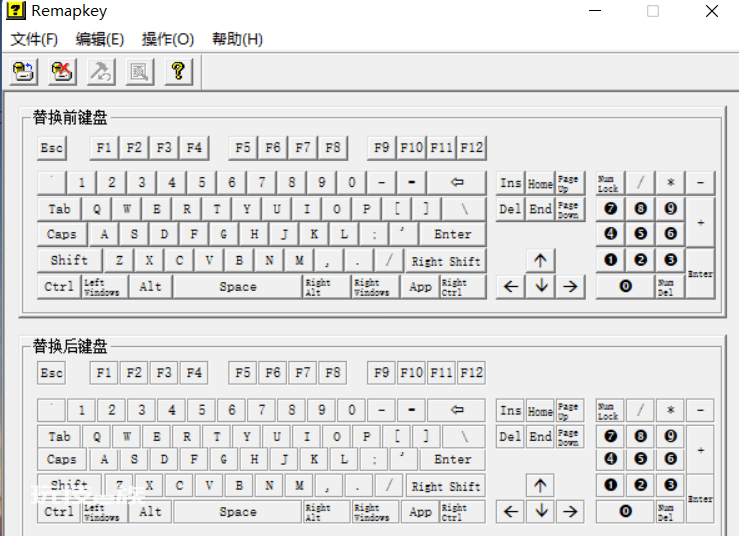Click the Num Del key in 替换后键盘
Image resolution: width=739 pixels, height=536 pixels.
click(x=670, y=512)
